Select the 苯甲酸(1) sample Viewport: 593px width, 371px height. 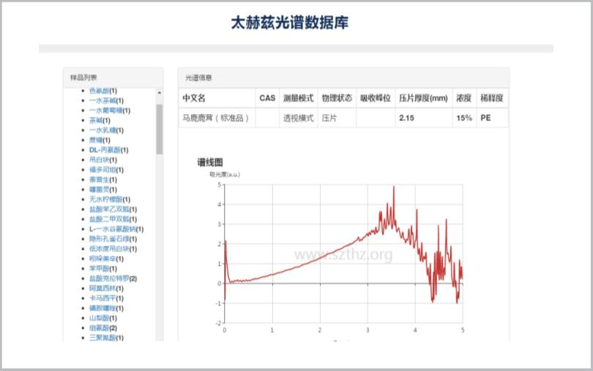click(x=103, y=269)
